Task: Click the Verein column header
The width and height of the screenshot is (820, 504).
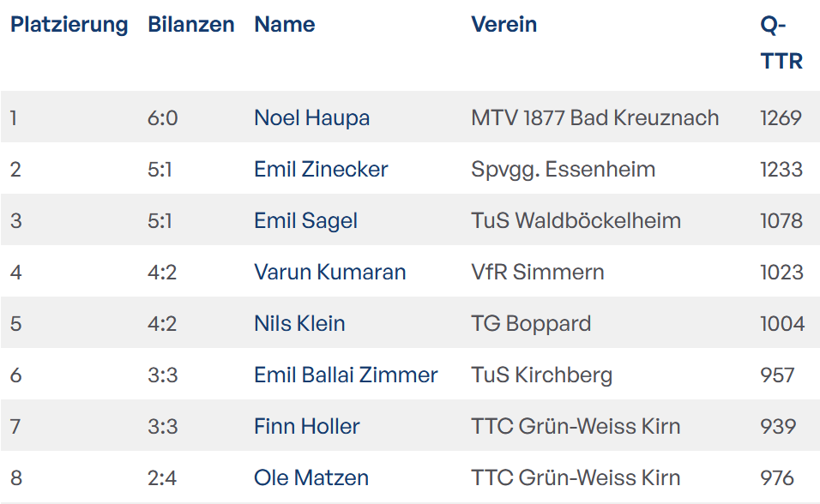Action: coord(503,25)
